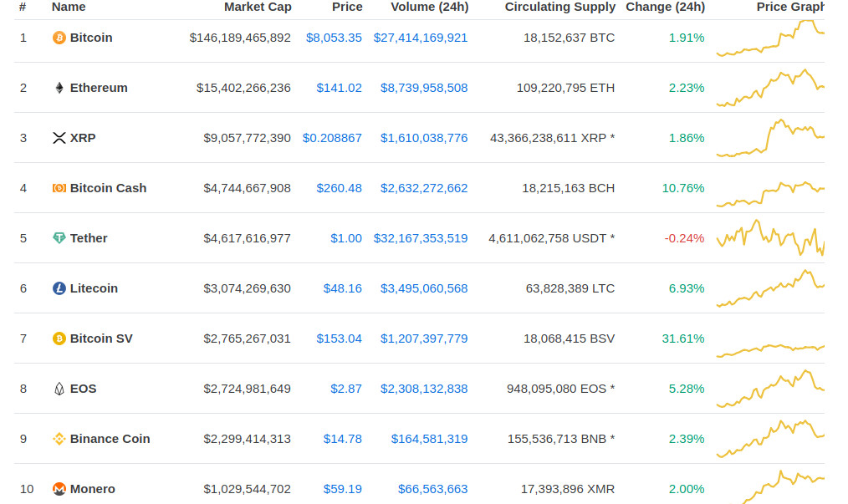Viewport: 848px width, 504px height.
Task: Click Binance Coin price $14.78
Action: coord(342,439)
